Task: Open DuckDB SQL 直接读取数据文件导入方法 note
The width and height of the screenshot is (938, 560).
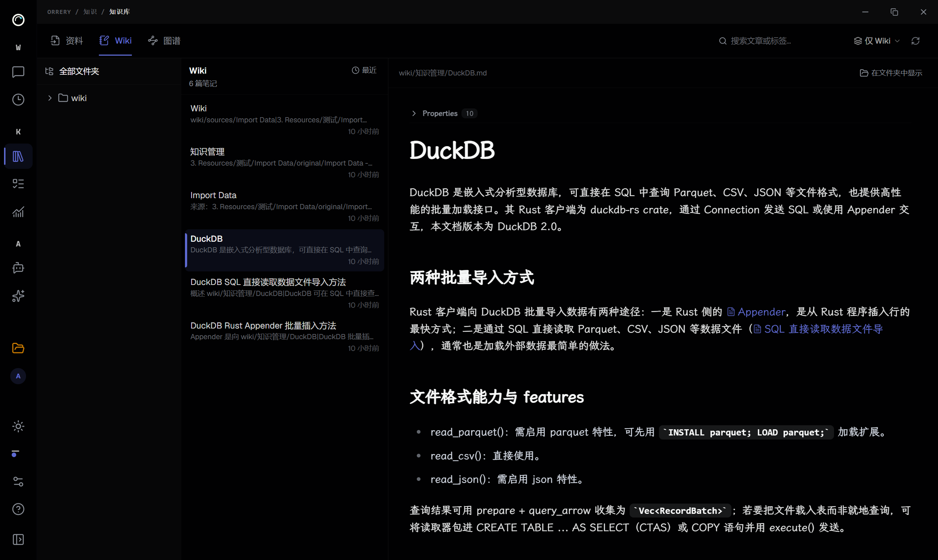Action: click(285, 293)
